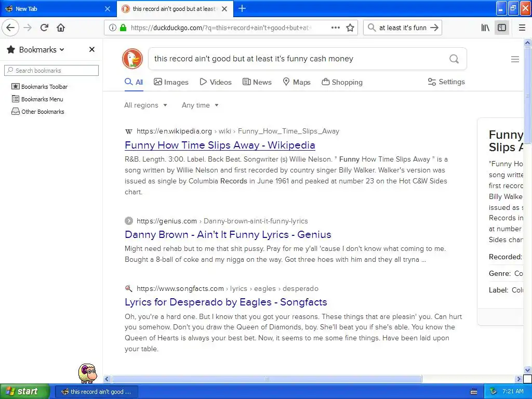Open DuckDuckGo side menu hamburger
532x399 pixels.
[x=515, y=59]
